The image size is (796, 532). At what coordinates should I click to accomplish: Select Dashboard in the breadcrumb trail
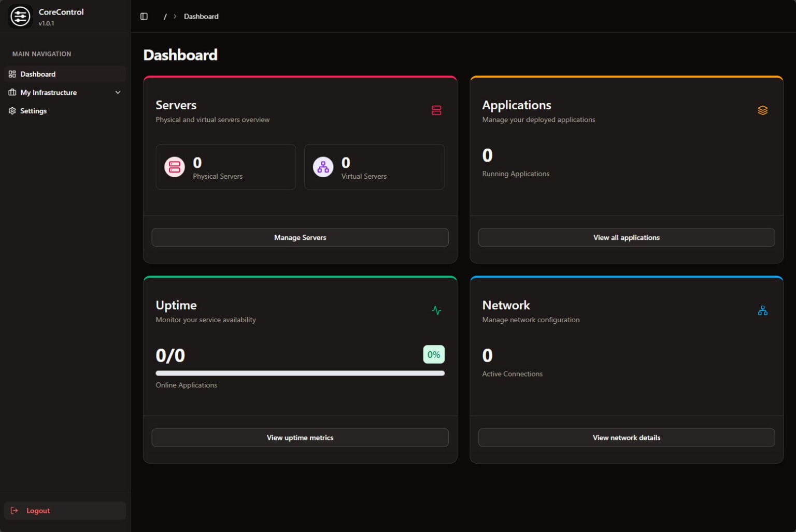(x=201, y=16)
